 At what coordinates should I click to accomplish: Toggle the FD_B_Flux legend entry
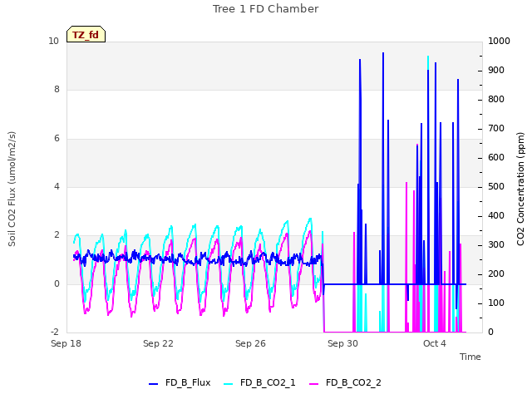[180, 382]
